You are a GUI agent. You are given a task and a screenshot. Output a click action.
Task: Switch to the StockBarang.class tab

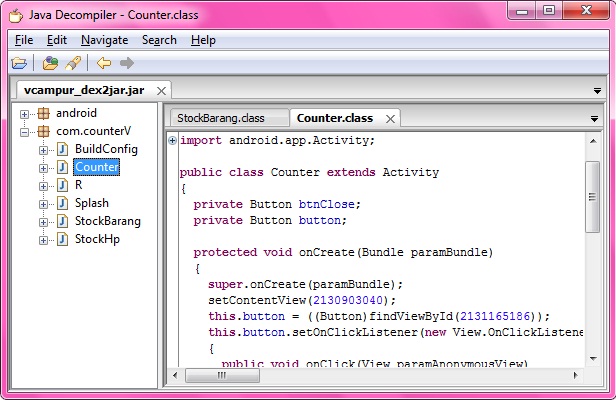229,118
